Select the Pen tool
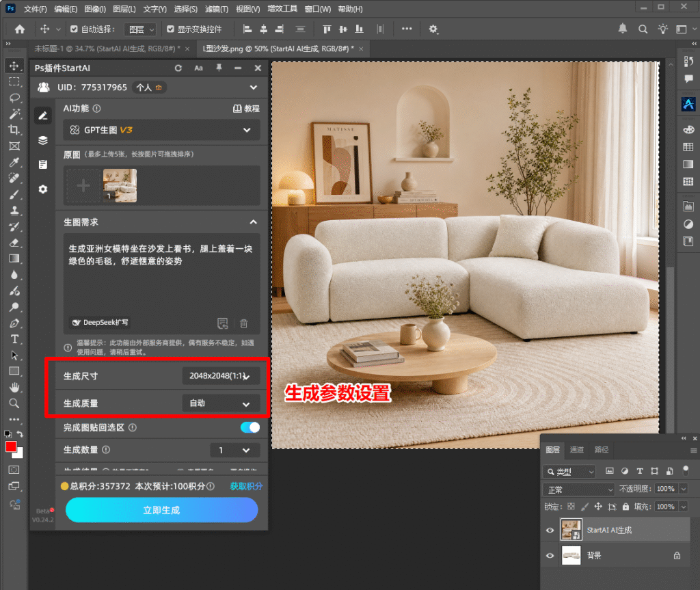Image resolution: width=700 pixels, height=590 pixels. click(x=14, y=323)
